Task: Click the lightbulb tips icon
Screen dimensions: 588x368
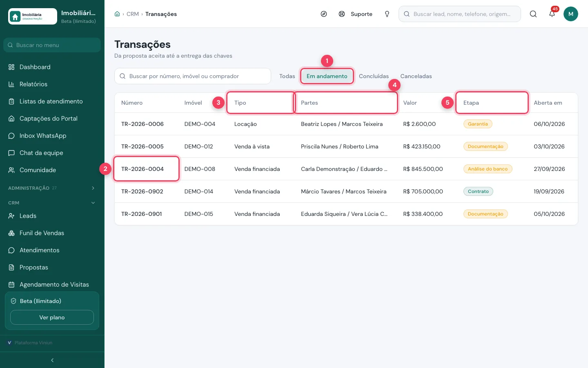Action: [x=387, y=14]
